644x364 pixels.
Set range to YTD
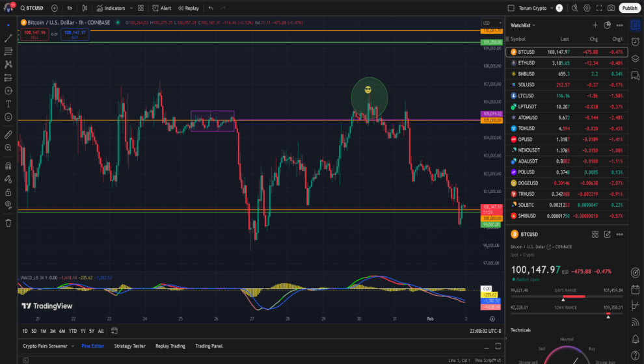click(x=73, y=331)
